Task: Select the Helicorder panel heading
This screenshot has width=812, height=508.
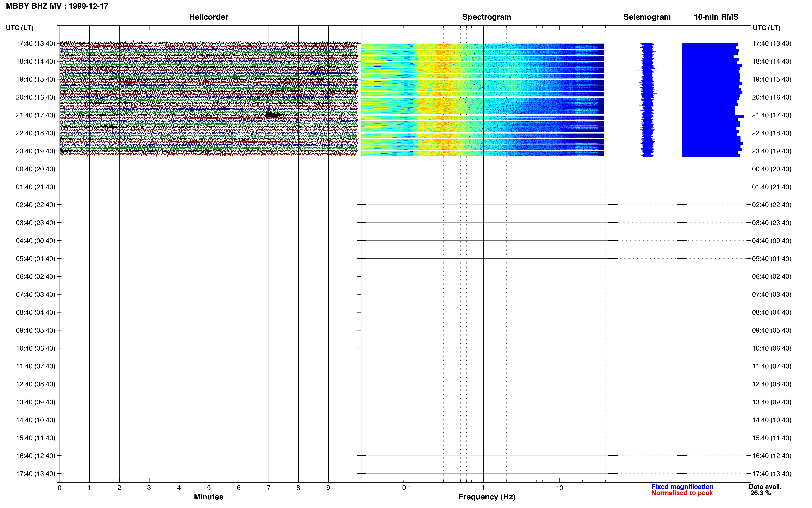Action: (x=209, y=17)
